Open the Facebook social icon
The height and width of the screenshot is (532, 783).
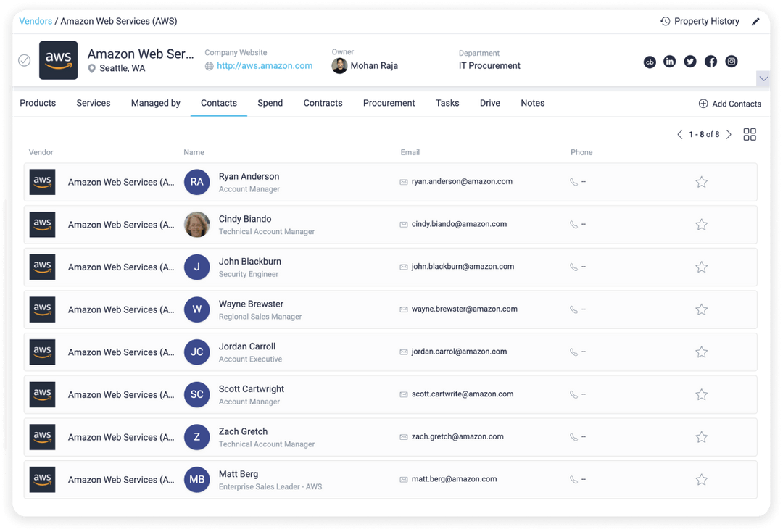point(710,62)
